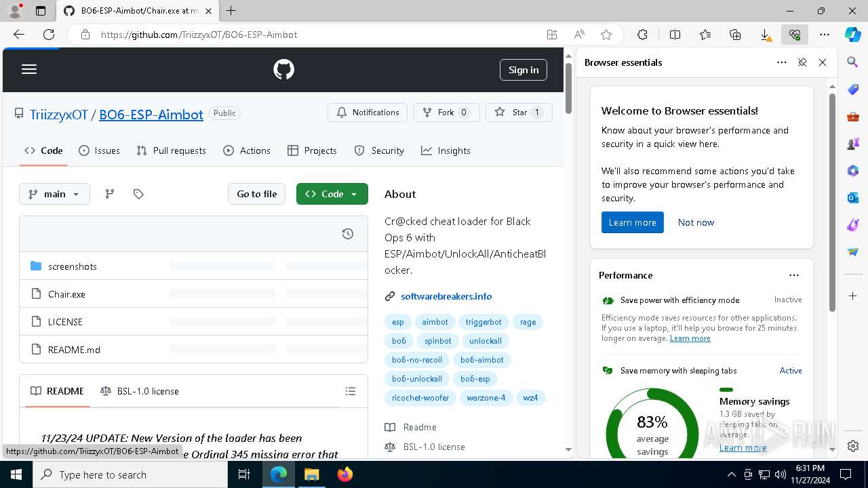The image size is (868, 488).
Task: Click the Sign in button
Action: (x=524, y=70)
